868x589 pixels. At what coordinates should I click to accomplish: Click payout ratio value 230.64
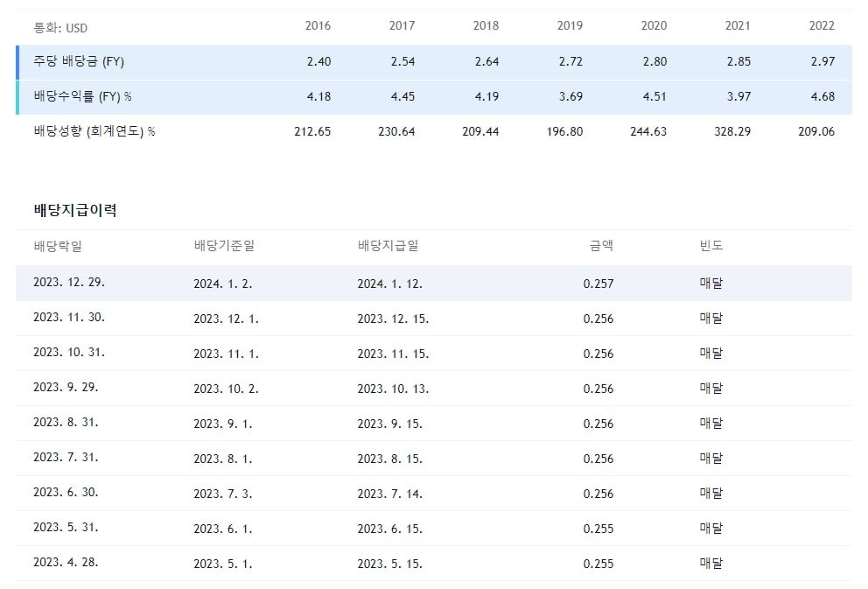(x=397, y=132)
